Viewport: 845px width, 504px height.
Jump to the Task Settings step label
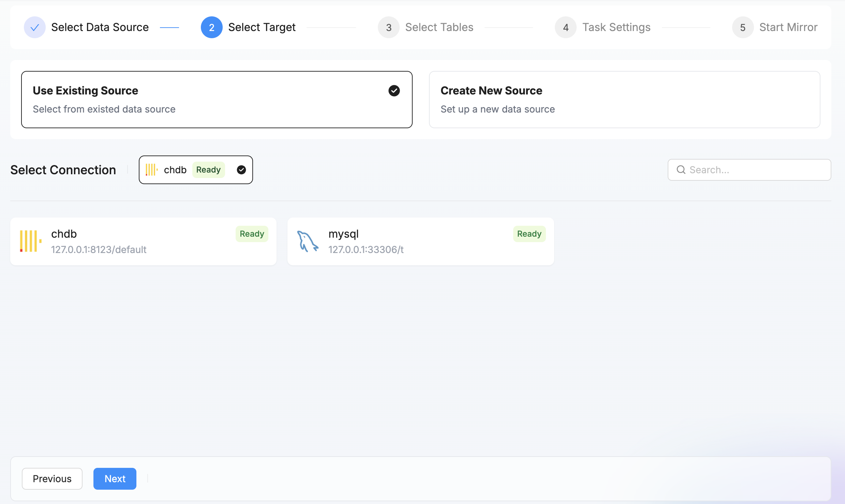[x=617, y=27]
